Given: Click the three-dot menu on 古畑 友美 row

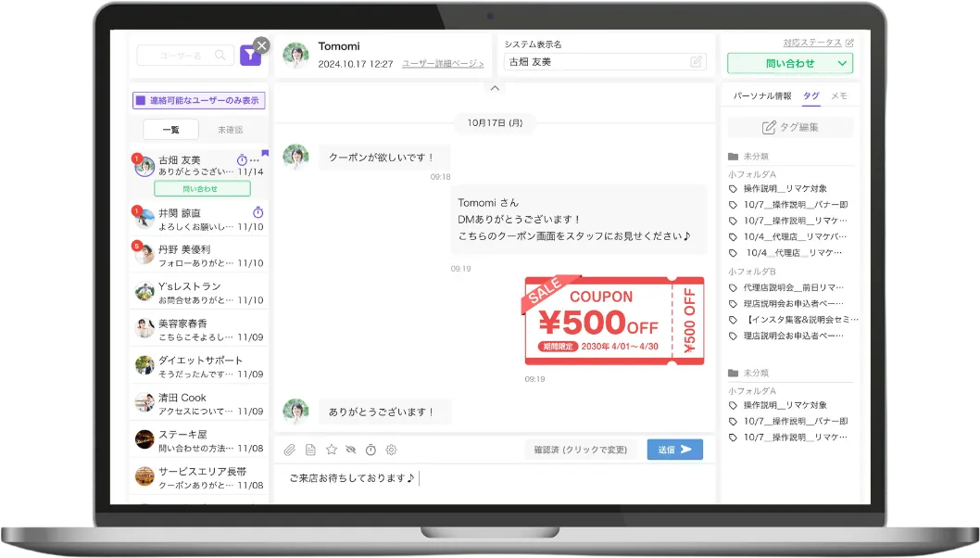Looking at the screenshot, I should point(255,160).
